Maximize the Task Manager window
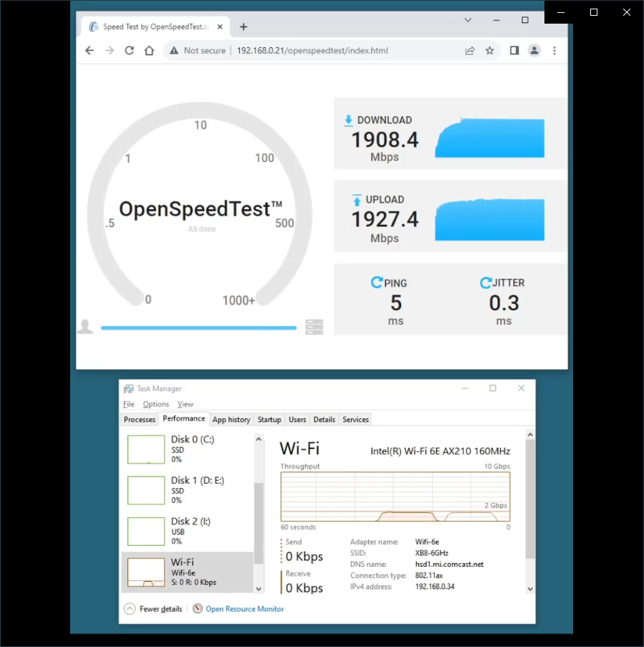This screenshot has height=647, width=644. pyautogui.click(x=493, y=388)
